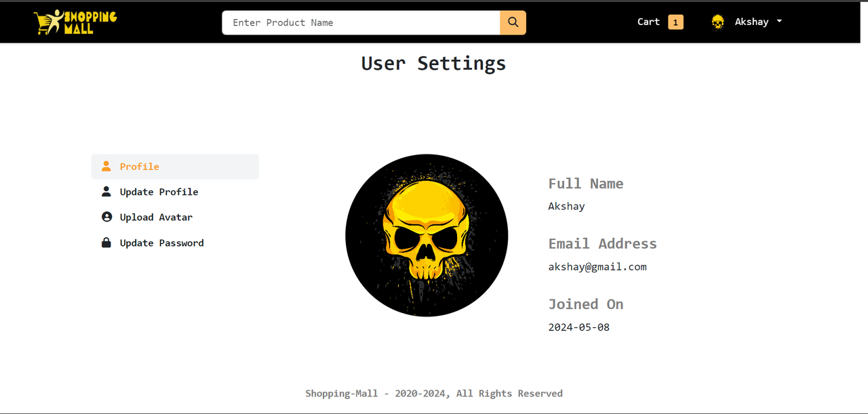This screenshot has height=414, width=868.
Task: Click the user circle icon beside Upload Avatar
Action: click(106, 217)
